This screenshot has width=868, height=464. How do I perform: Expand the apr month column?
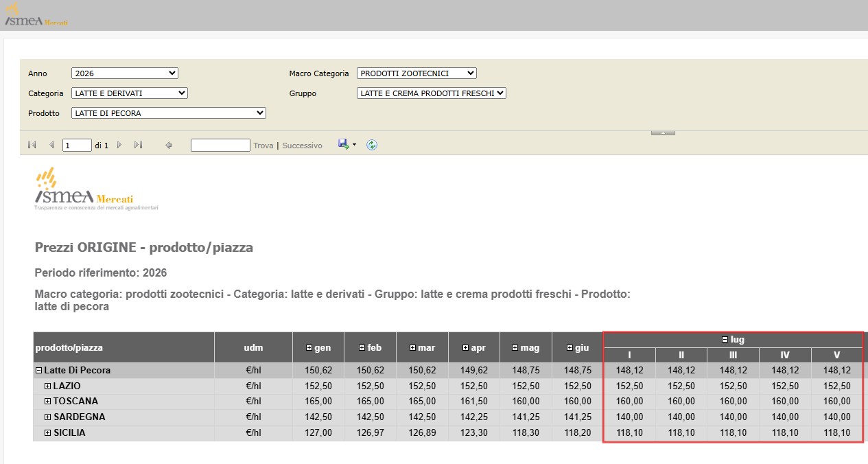pyautogui.click(x=466, y=348)
